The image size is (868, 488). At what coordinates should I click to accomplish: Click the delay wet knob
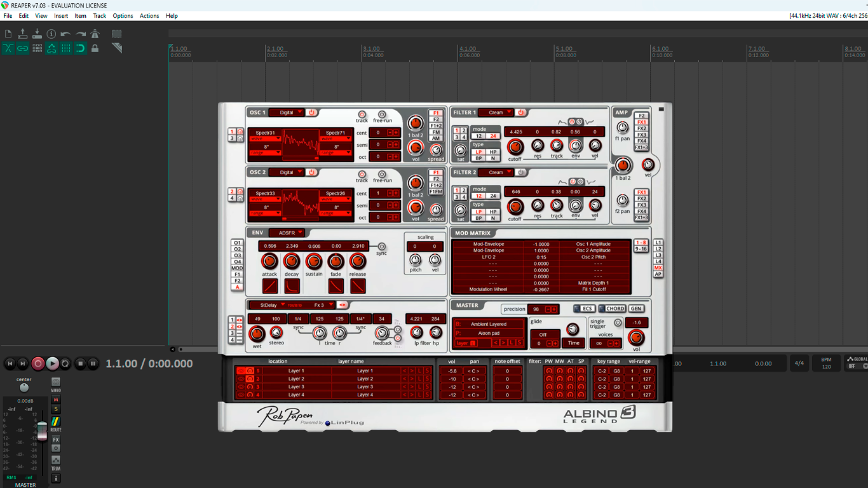coord(257,333)
